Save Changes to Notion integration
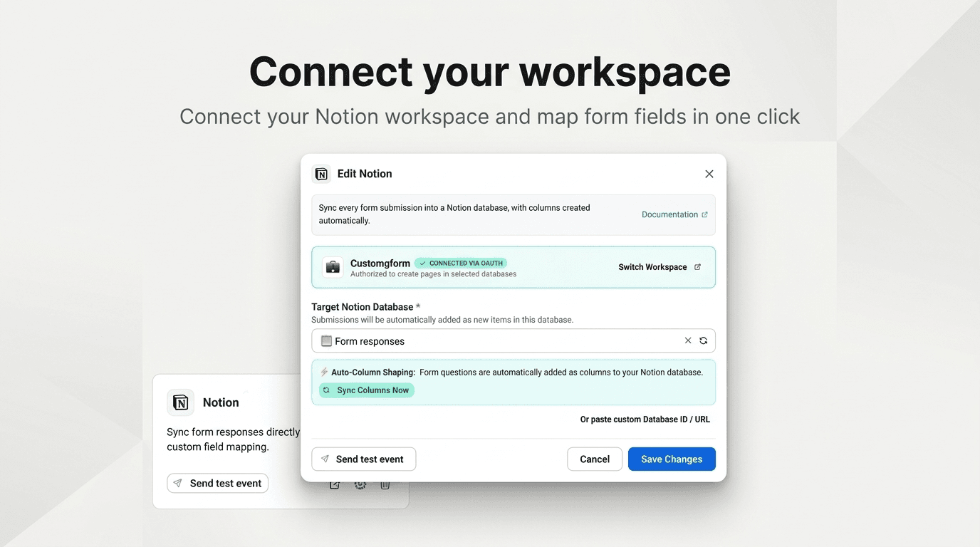Viewport: 980px width, 547px height. click(x=672, y=459)
